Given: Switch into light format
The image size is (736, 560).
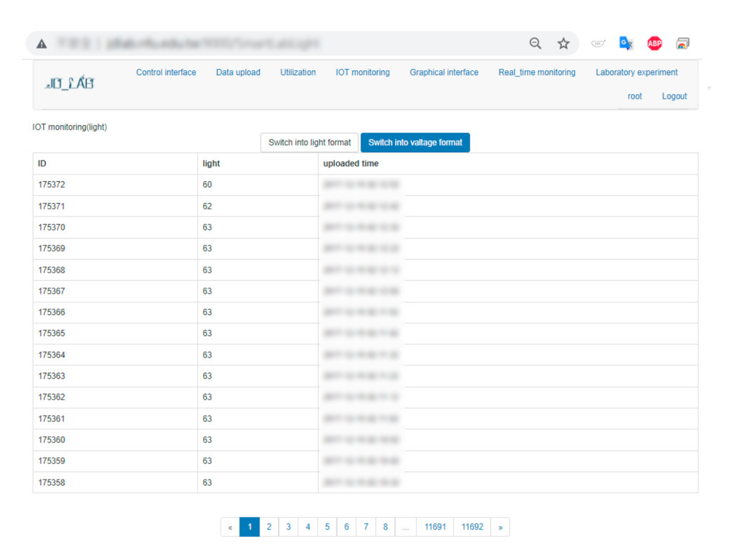Looking at the screenshot, I should [x=309, y=143].
